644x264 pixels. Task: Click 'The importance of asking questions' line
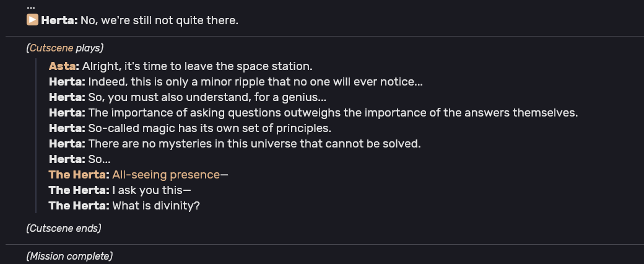pyautogui.click(x=333, y=112)
